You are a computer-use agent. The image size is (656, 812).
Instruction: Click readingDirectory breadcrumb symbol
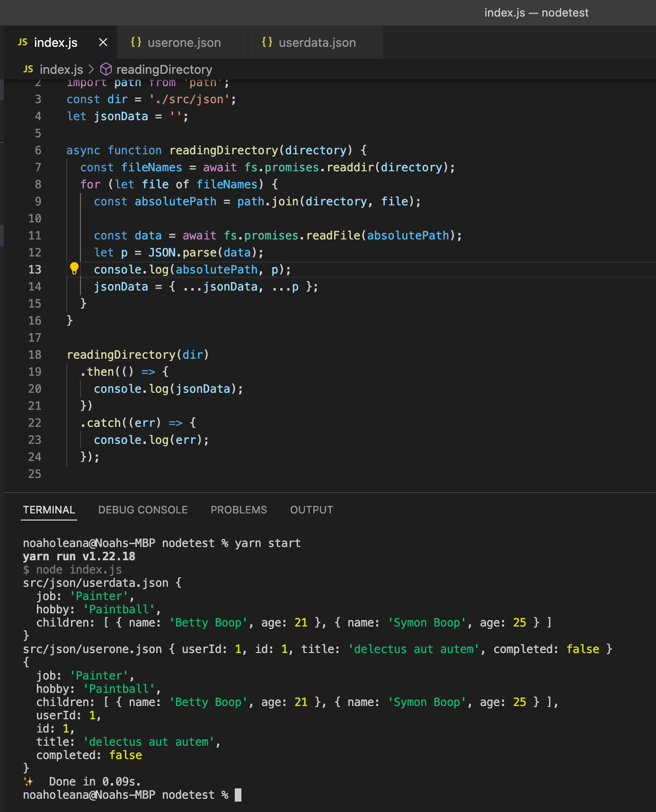pos(164,70)
